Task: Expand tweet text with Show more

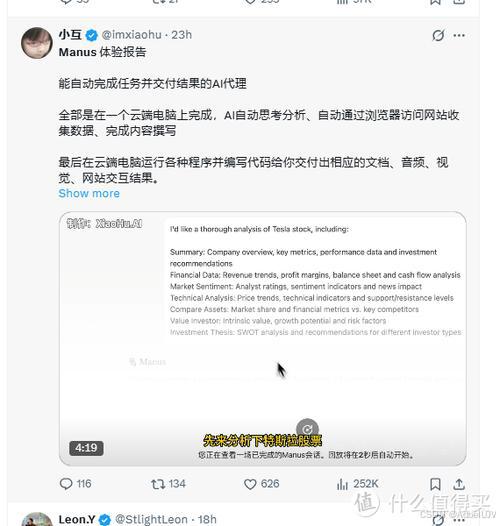Action: pos(89,193)
